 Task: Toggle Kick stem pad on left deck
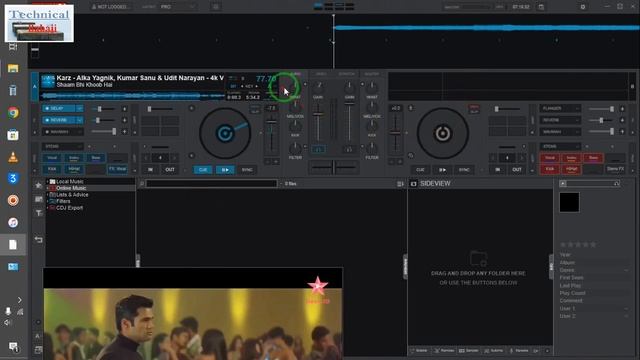(52, 169)
